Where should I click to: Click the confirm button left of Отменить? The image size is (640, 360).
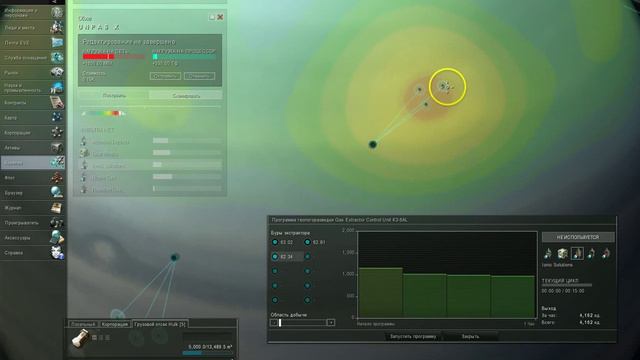[x=165, y=76]
